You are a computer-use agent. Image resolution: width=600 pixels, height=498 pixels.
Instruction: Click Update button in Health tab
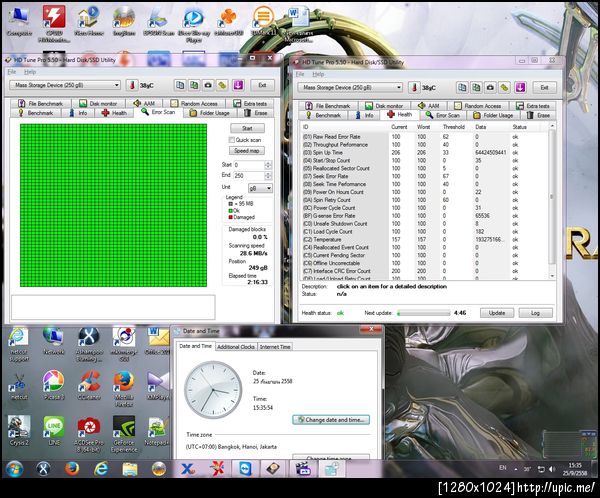[x=497, y=313]
